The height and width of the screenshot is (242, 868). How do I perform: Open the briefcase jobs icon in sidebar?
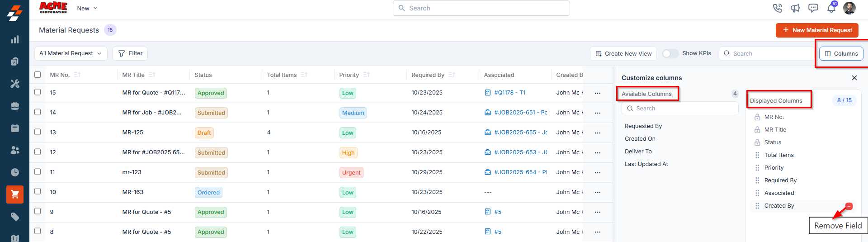click(15, 106)
